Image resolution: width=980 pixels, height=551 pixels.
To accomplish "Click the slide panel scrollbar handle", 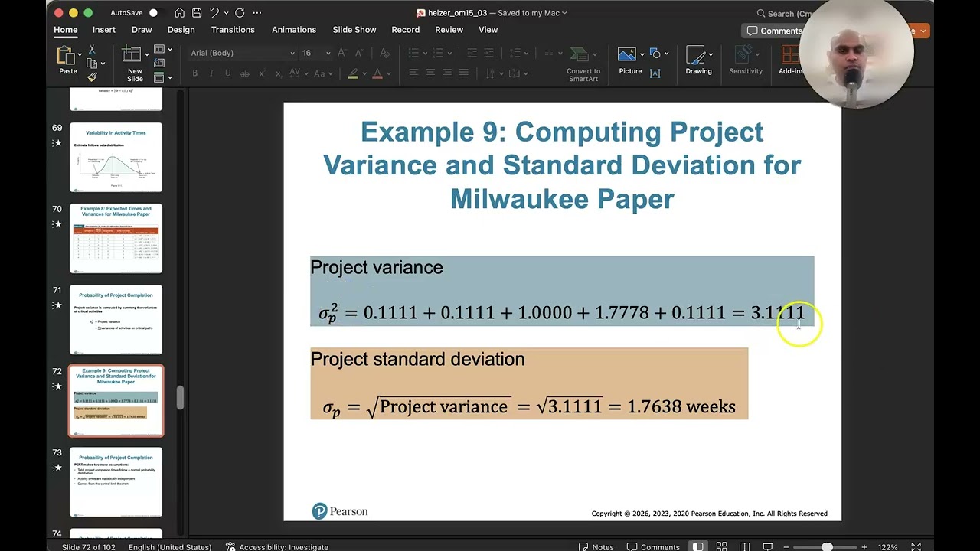I will [181, 398].
